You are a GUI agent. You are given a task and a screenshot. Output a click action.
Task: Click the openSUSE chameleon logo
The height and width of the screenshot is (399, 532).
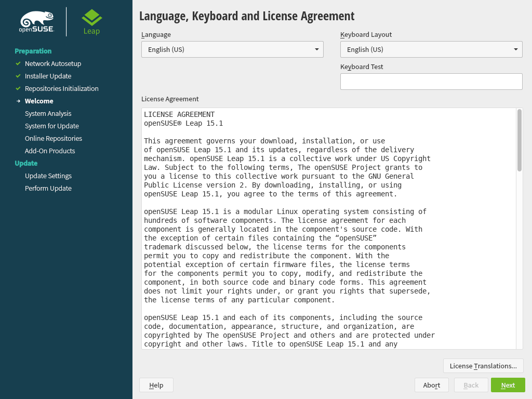point(37,22)
